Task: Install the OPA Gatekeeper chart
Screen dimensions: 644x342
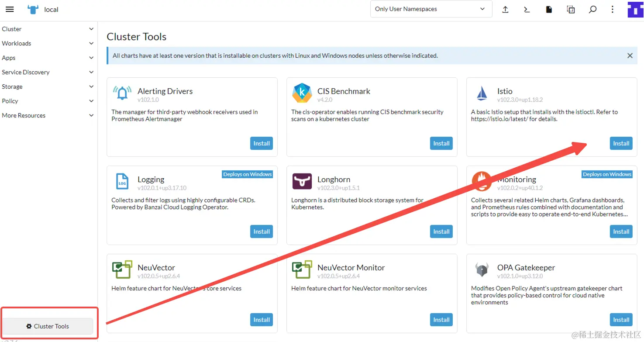Action: pos(621,320)
